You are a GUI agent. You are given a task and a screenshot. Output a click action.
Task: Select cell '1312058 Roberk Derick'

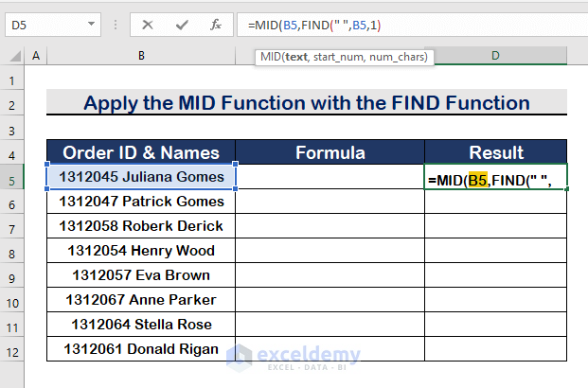pyautogui.click(x=141, y=225)
